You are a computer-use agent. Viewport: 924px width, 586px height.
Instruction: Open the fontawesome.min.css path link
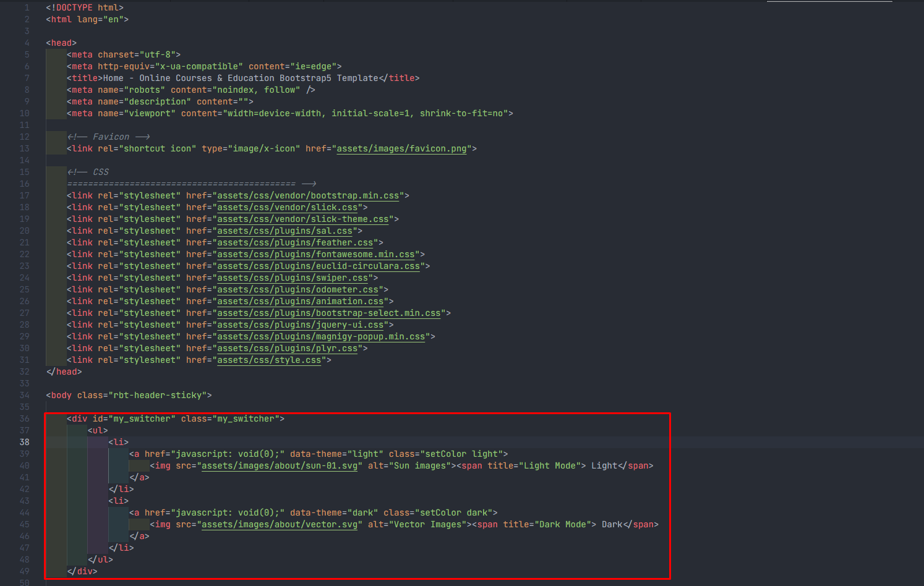(315, 255)
